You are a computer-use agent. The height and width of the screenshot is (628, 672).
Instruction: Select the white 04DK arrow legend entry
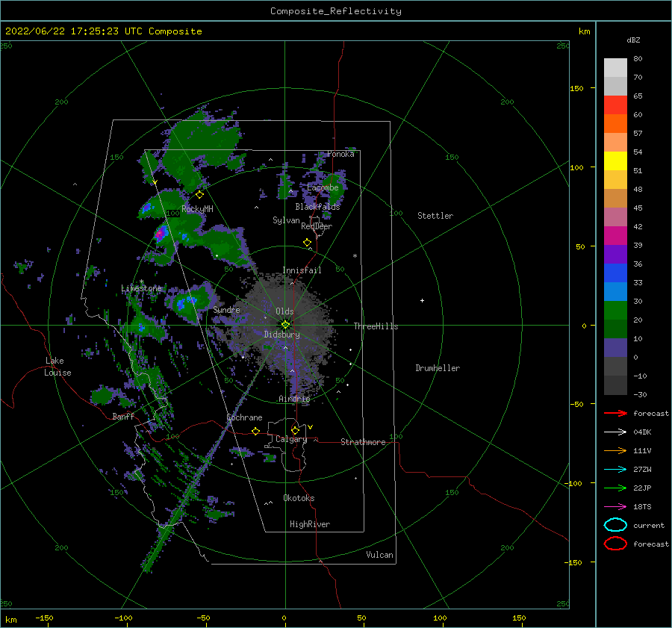[x=615, y=432]
